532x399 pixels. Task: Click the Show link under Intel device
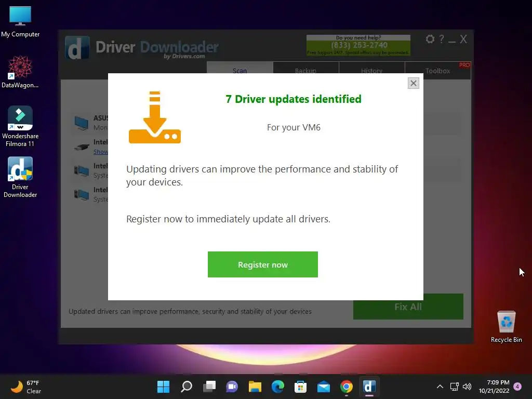101,152
